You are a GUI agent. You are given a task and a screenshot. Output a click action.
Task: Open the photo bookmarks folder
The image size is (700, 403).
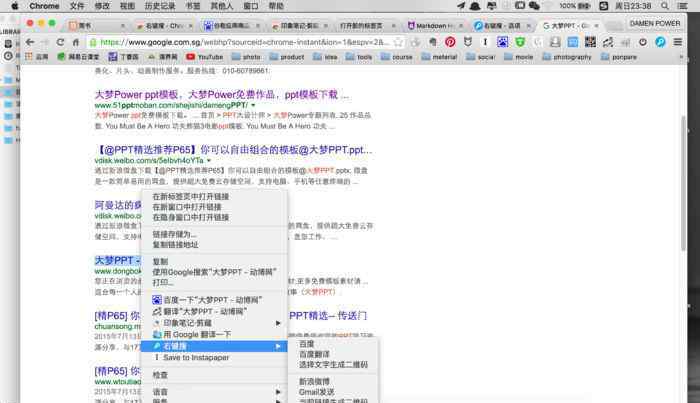click(246, 57)
